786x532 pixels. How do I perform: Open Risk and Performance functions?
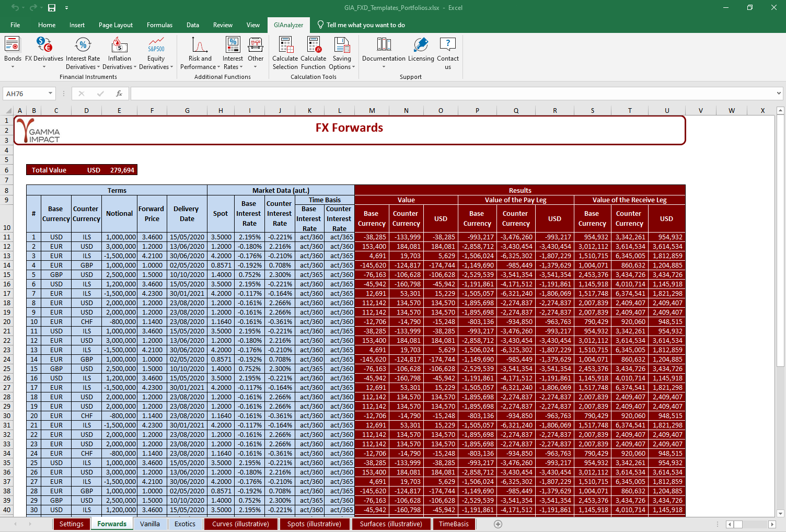pos(200,52)
